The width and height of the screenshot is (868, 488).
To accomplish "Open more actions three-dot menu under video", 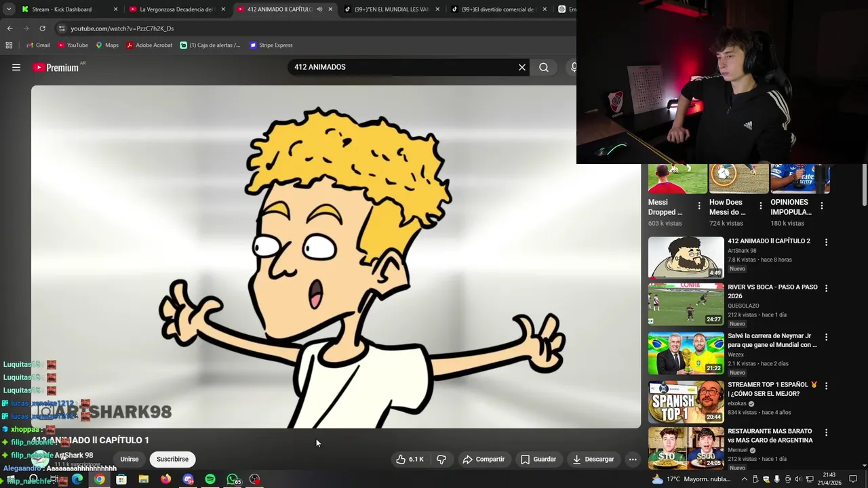I will 633,459.
